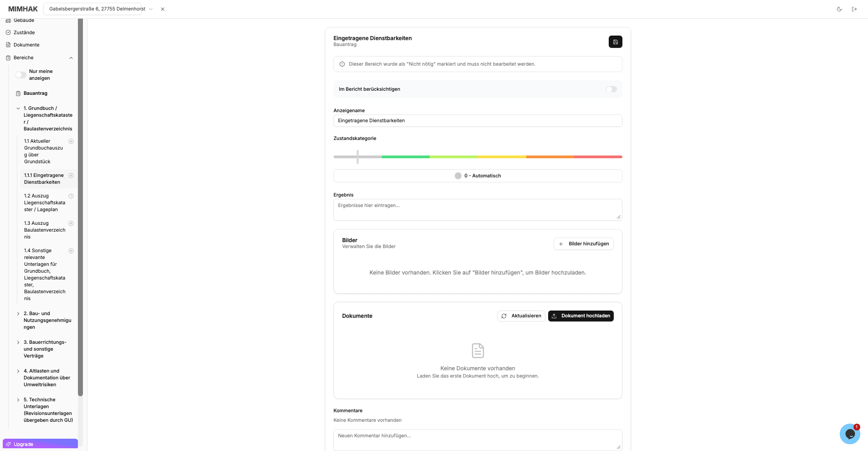The width and height of the screenshot is (868, 451).
Task: Click the MIMHAK logo
Action: (x=23, y=9)
